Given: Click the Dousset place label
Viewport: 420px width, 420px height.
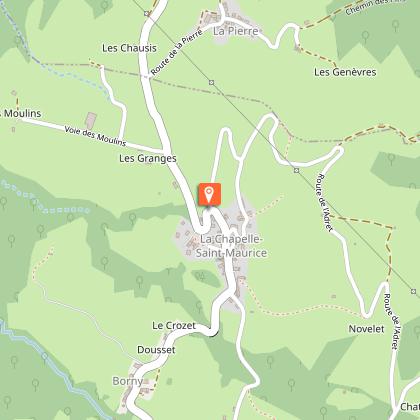Looking at the screenshot, I should (x=156, y=350).
